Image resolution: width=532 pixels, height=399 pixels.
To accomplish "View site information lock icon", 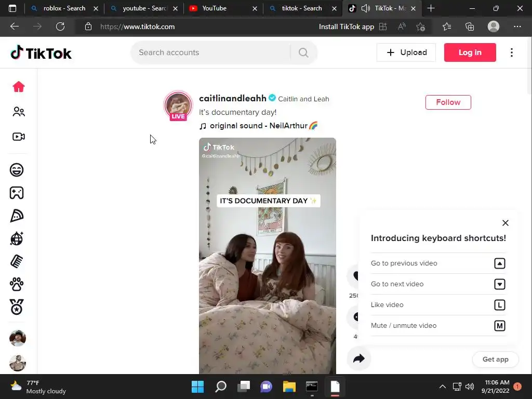I will pos(88,26).
